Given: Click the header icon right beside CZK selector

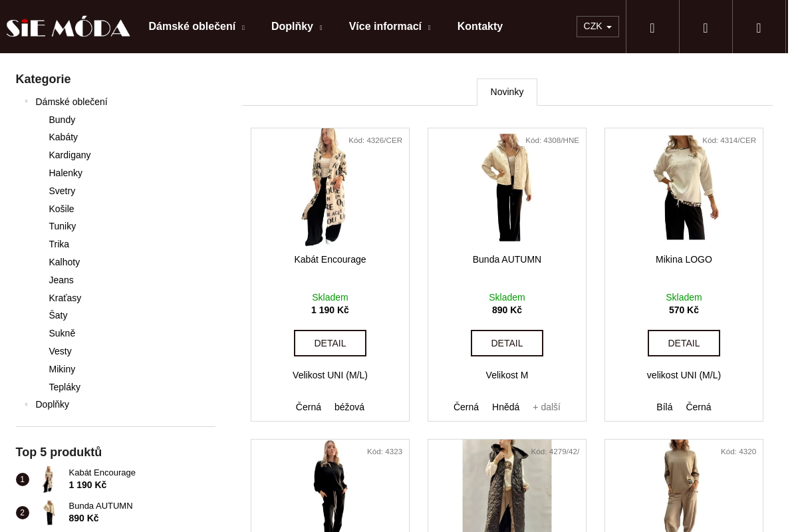Looking at the screenshot, I should click(652, 27).
